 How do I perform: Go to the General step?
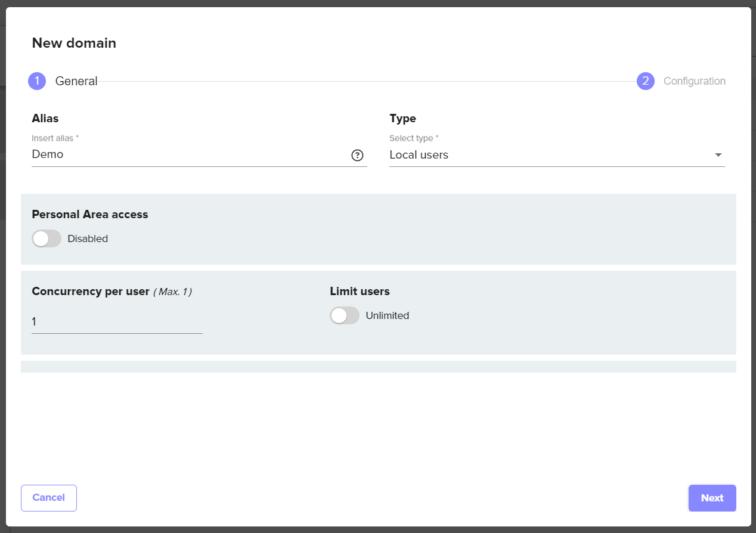pos(76,81)
